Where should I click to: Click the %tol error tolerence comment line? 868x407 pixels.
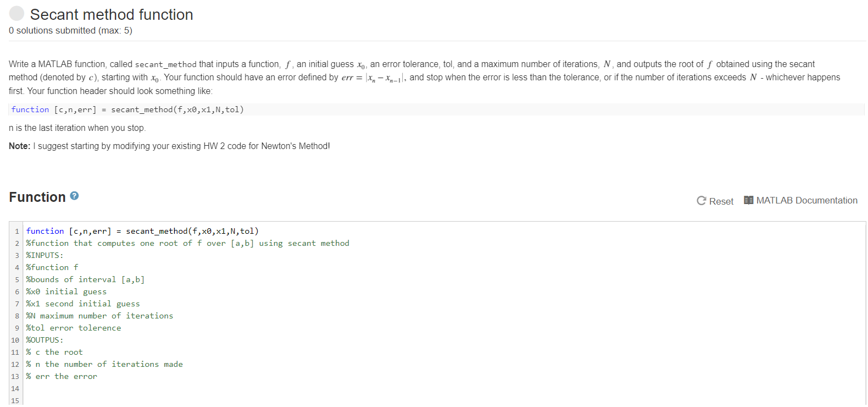coord(73,327)
